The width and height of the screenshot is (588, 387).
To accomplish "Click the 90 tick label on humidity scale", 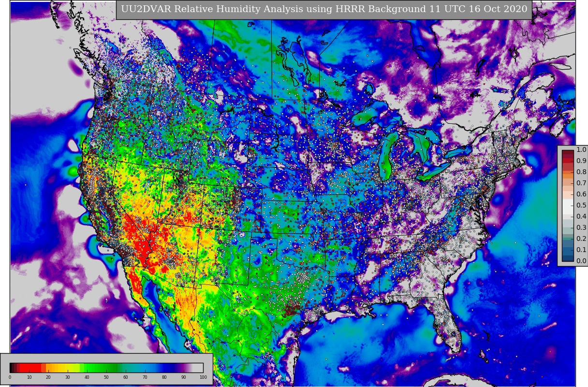I will (184, 377).
